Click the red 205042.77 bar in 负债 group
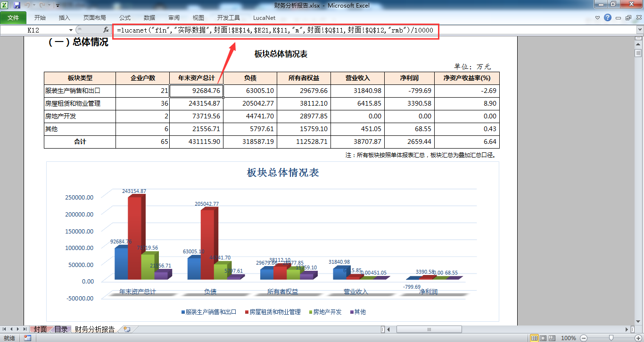Image resolution: width=644 pixels, height=342 pixels. (208, 244)
